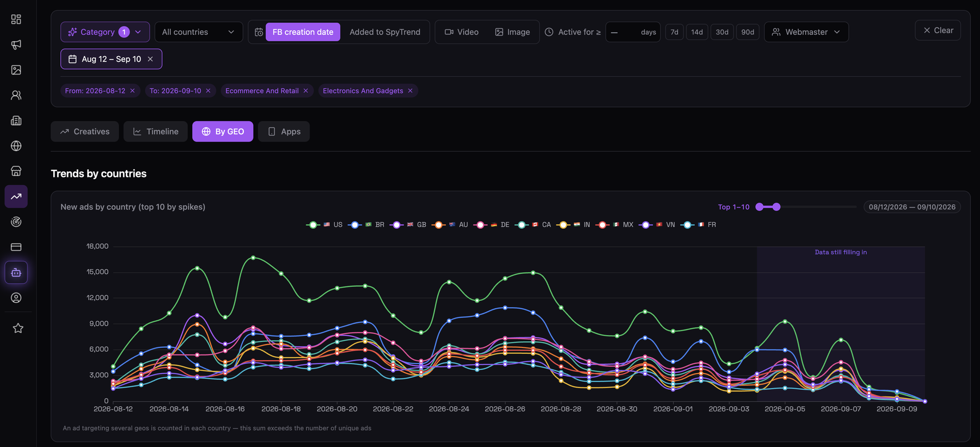
Task: Open the target icon in sidebar
Action: click(16, 222)
